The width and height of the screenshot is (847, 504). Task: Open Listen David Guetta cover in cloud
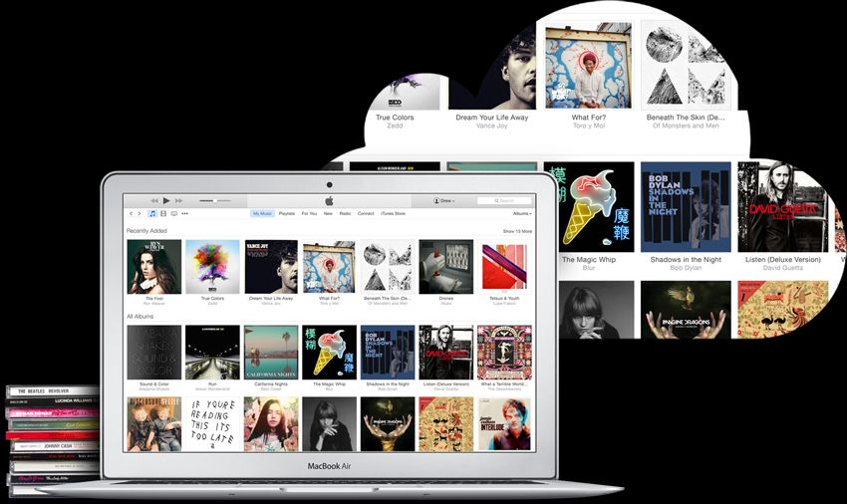(782, 207)
